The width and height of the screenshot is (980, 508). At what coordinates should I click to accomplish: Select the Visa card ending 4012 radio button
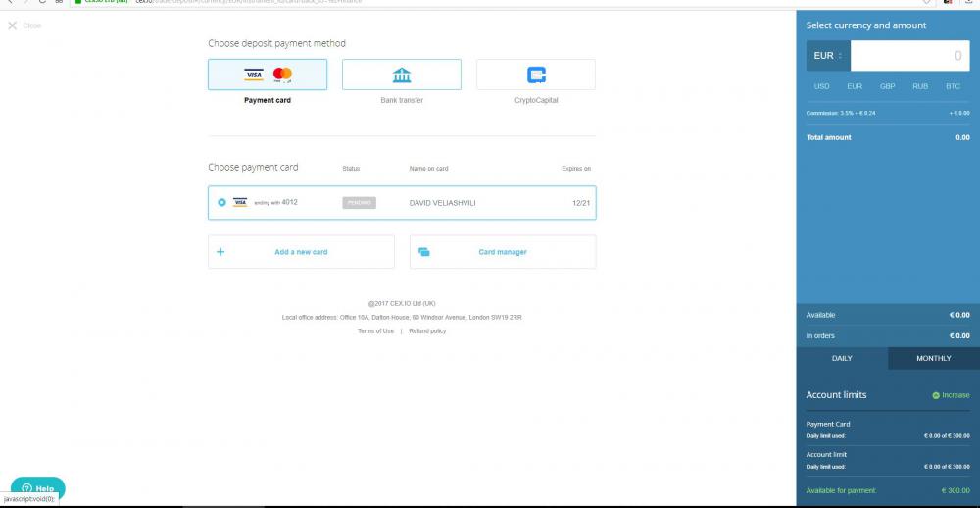221,203
